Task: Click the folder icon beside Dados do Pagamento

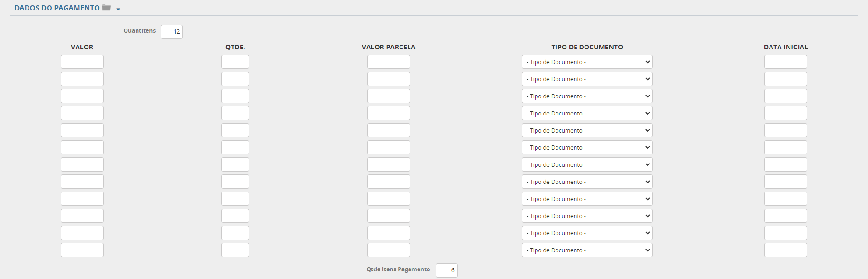Action: [x=106, y=8]
